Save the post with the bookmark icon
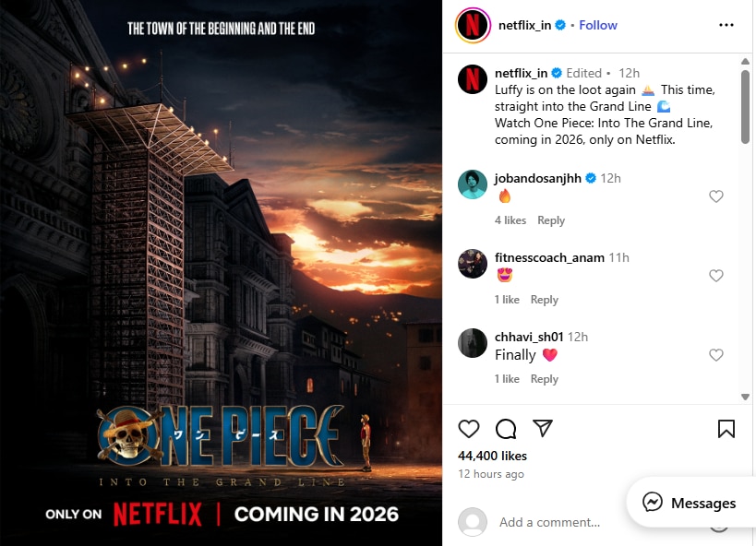Image resolution: width=756 pixels, height=546 pixels. click(726, 429)
